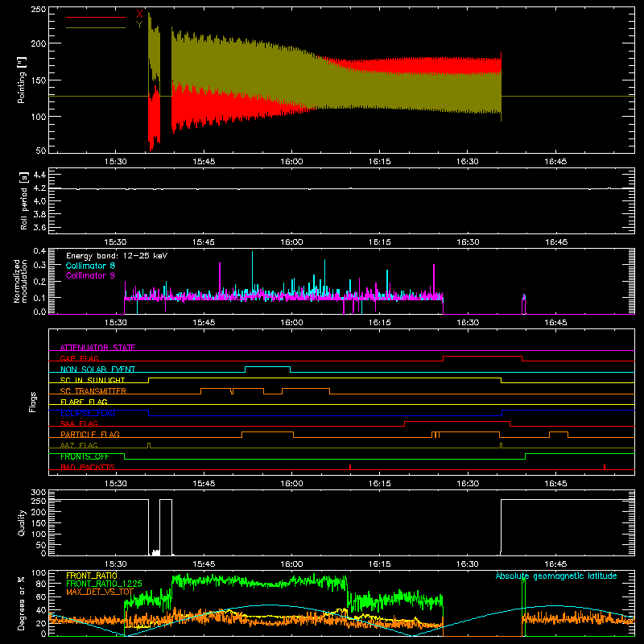
Task: Click the 16:45 tick under the Quality plot
Action: [x=555, y=564]
